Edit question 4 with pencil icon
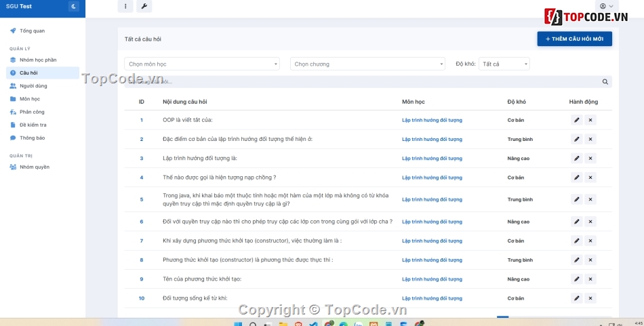The height and width of the screenshot is (326, 644). 577,178
